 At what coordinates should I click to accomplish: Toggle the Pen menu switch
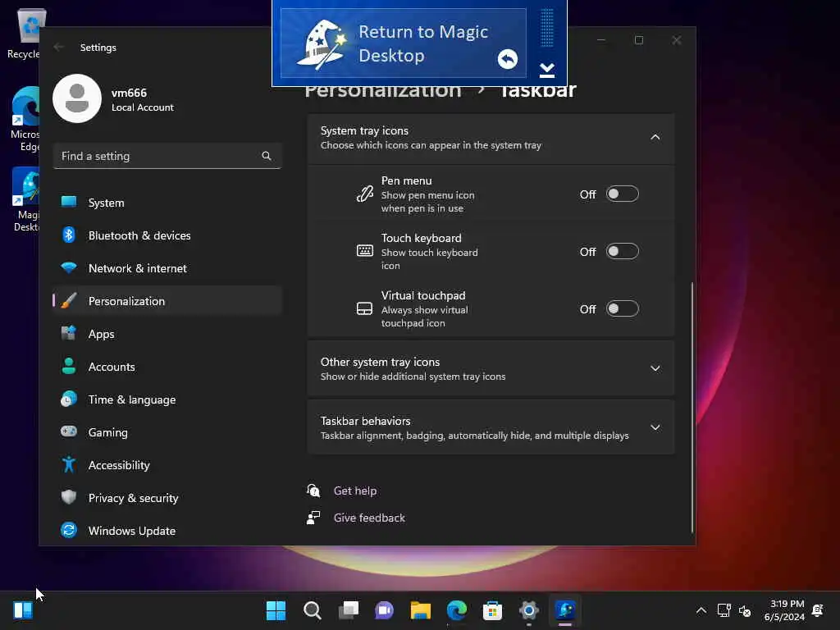(x=622, y=194)
